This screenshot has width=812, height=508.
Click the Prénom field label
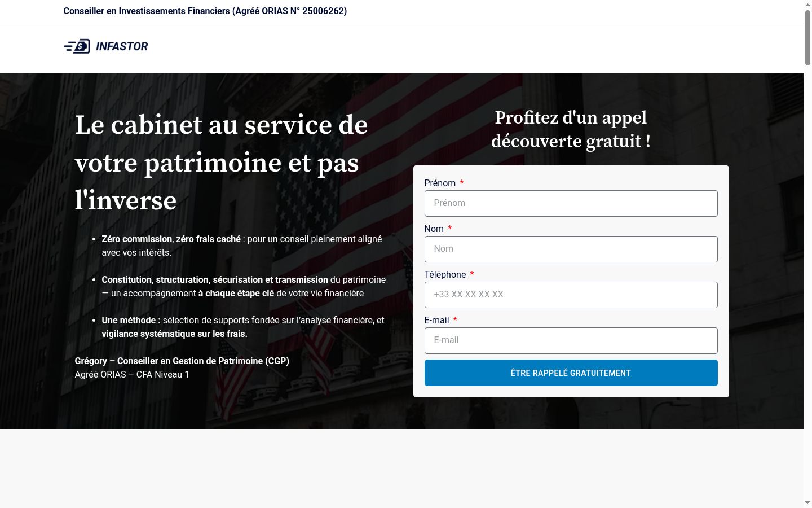pyautogui.click(x=440, y=183)
